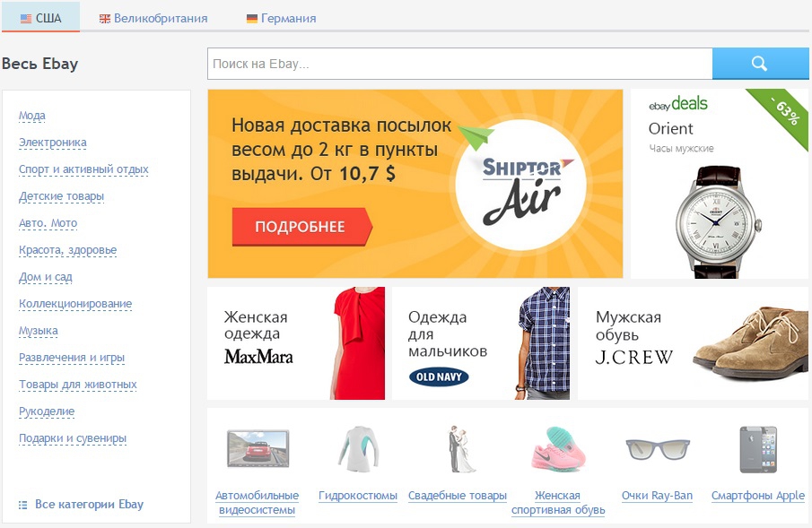Click the UK flag icon
This screenshot has height=528, width=812.
click(105, 19)
